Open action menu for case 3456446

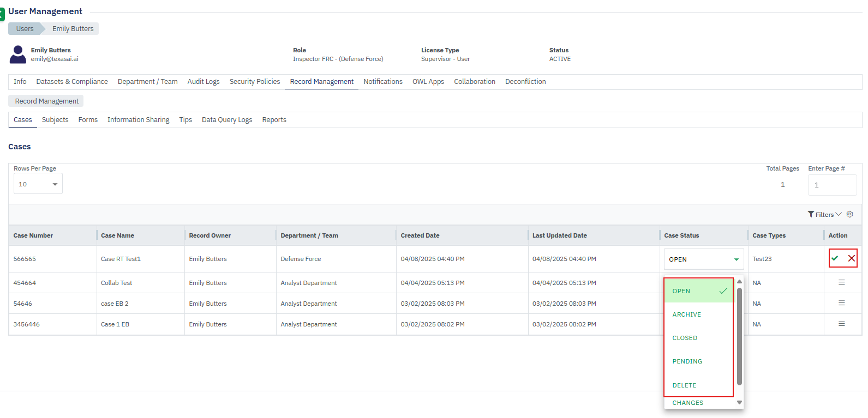tap(841, 324)
